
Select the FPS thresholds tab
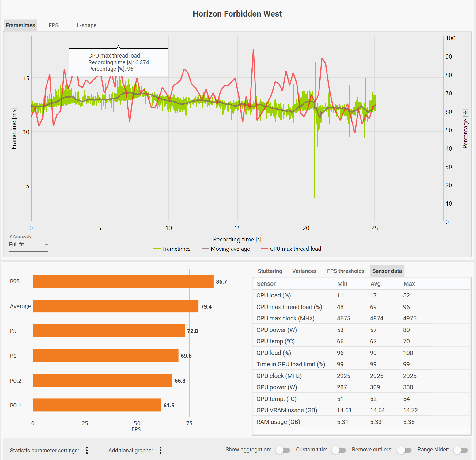point(346,271)
